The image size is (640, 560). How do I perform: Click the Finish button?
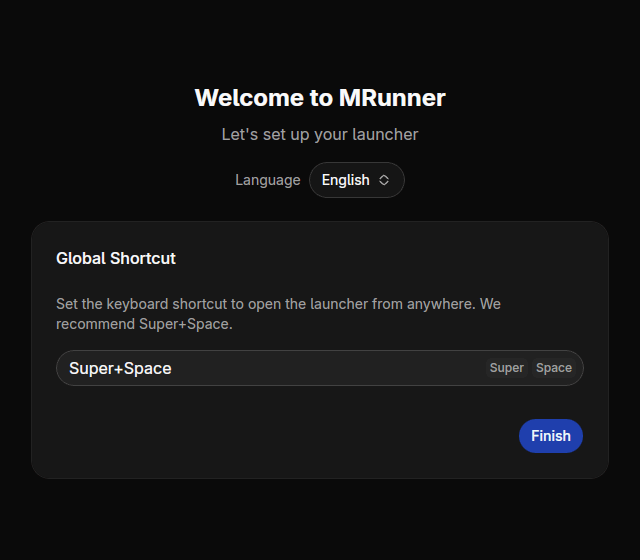coord(551,436)
